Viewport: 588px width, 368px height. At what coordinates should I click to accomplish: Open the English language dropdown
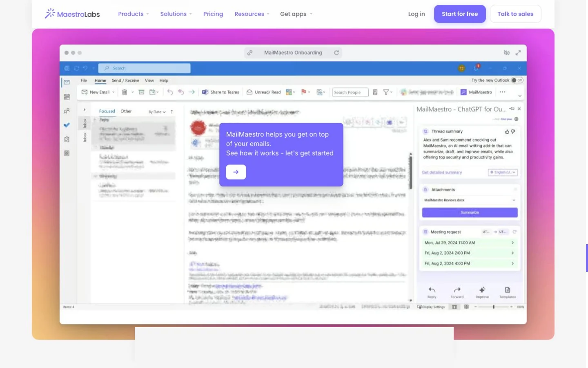point(503,173)
